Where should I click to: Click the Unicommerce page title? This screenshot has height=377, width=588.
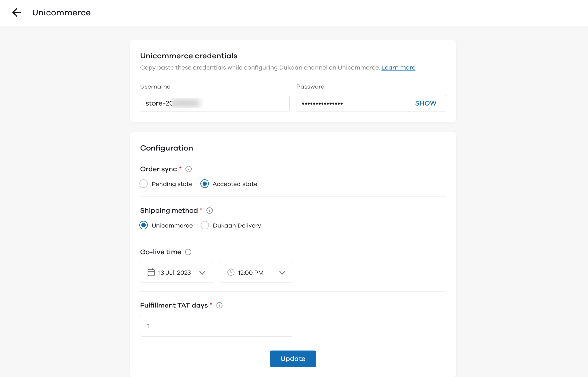(x=62, y=12)
